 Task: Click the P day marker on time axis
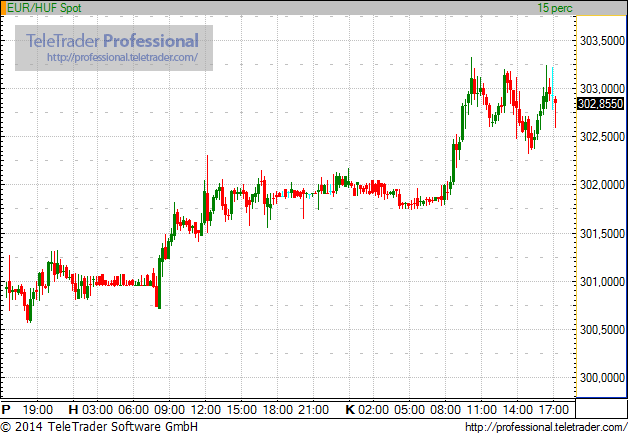click(6, 410)
